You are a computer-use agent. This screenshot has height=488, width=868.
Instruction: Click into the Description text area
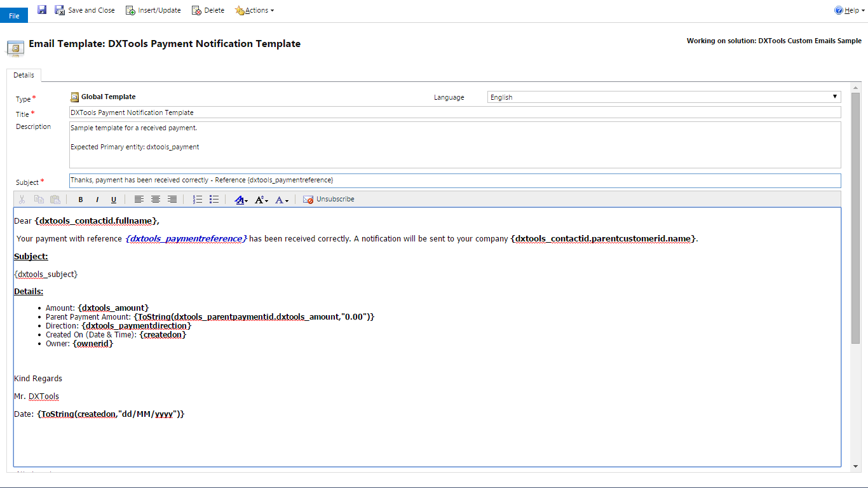click(455, 145)
